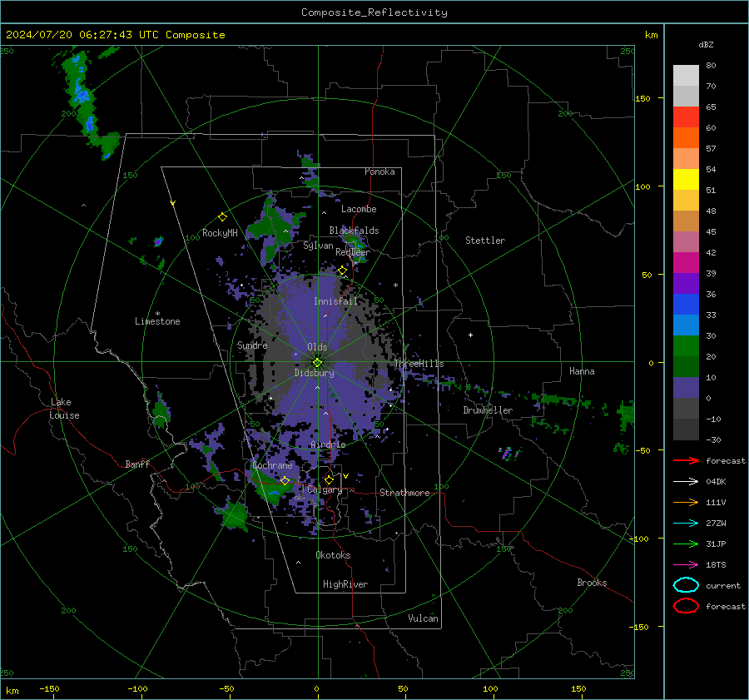
Task: Click the Limestone label
Action: coord(157,321)
